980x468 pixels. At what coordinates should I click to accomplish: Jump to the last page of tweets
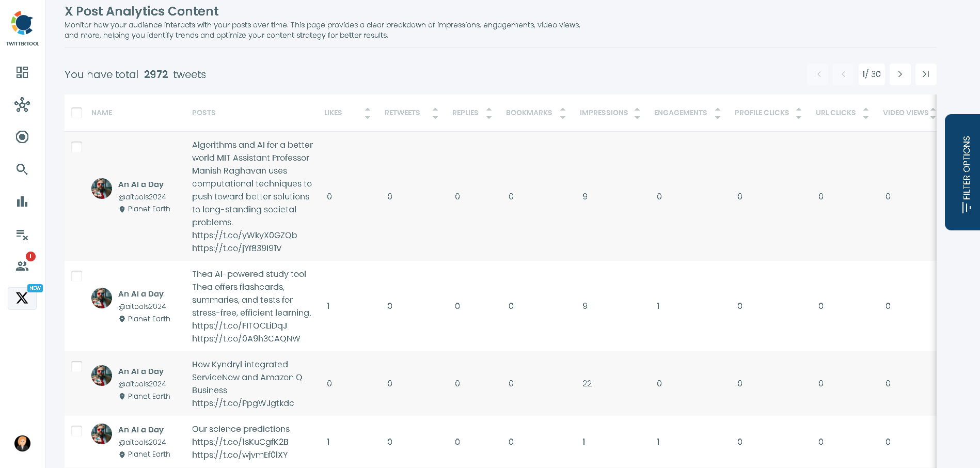tap(926, 74)
